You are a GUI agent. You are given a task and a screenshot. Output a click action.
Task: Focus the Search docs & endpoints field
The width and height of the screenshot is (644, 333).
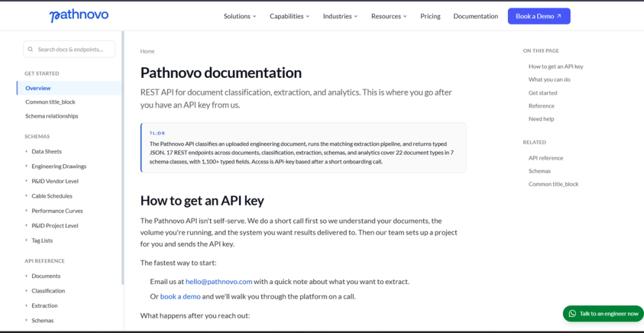(x=69, y=49)
